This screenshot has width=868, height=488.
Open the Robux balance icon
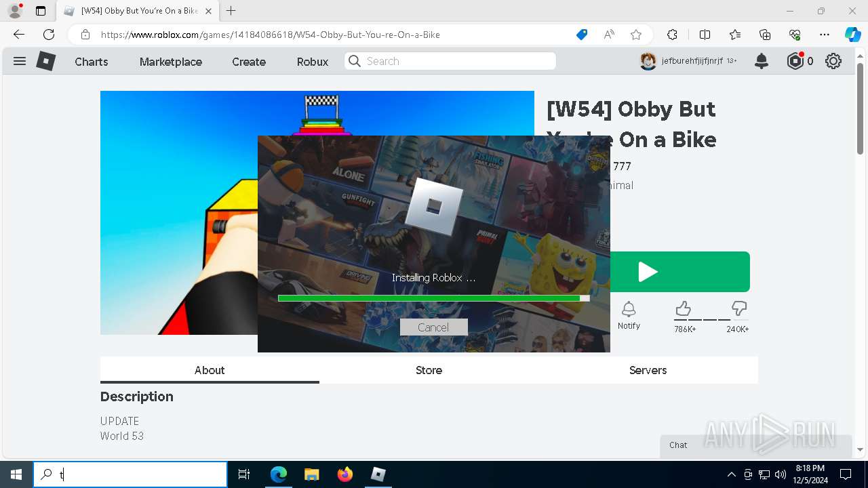(795, 61)
